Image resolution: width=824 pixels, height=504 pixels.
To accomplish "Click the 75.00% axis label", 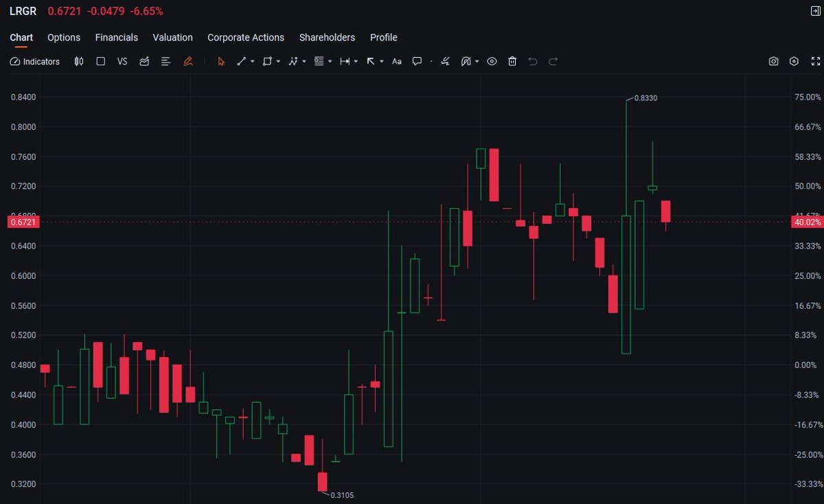I will click(808, 97).
